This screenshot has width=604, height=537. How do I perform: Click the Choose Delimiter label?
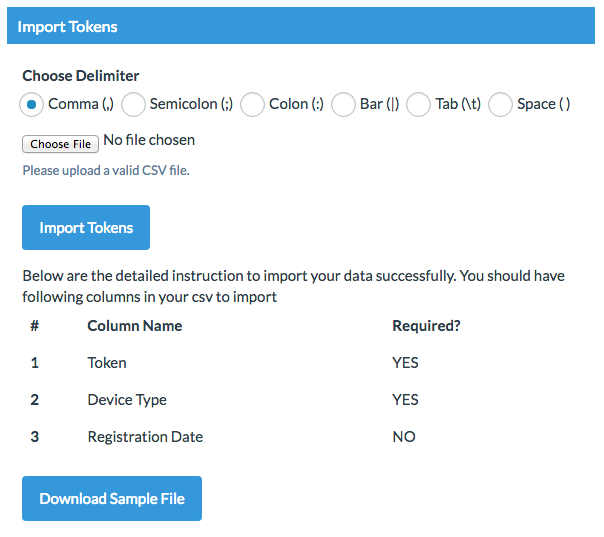(x=81, y=76)
